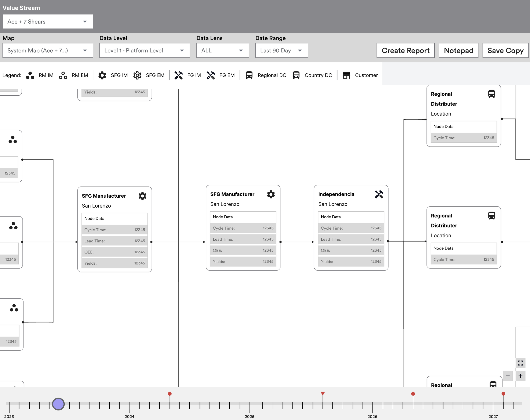Click the SFG IM gear legend icon

(x=102, y=75)
